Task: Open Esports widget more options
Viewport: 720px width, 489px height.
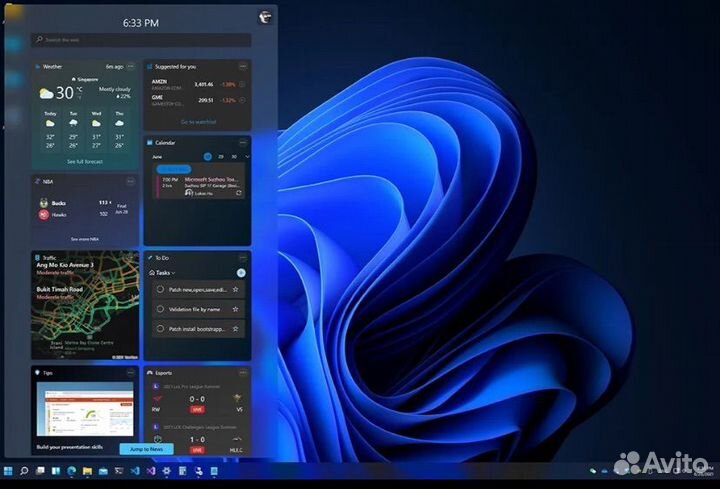Action: [243, 372]
